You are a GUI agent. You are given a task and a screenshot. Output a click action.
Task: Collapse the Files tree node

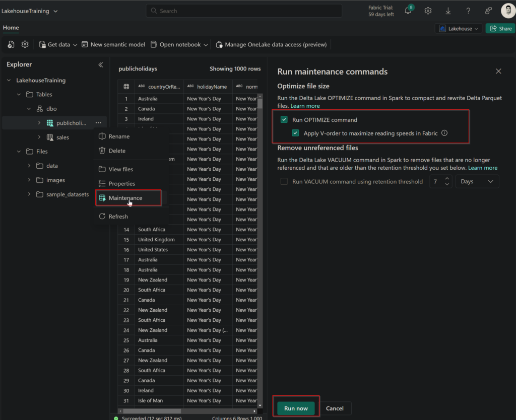point(19,151)
